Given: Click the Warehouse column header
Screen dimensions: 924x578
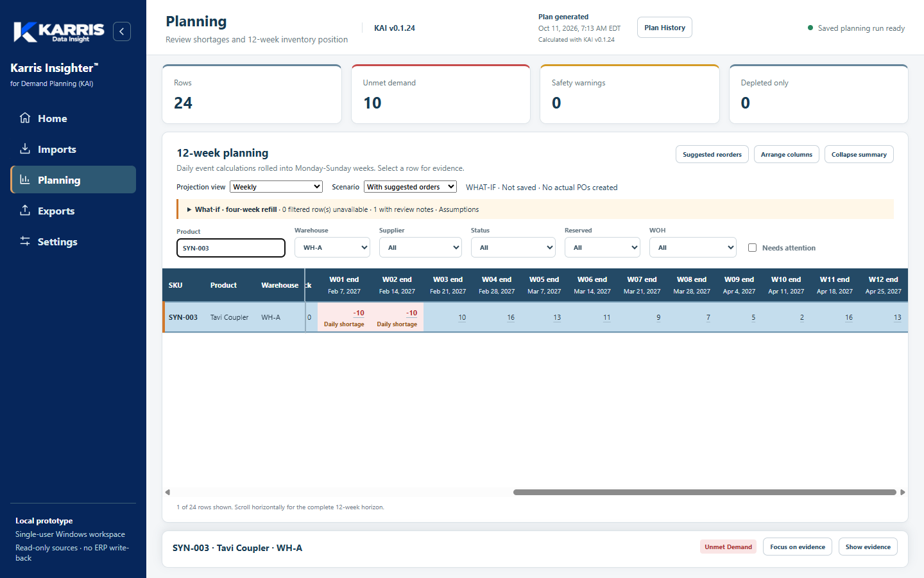Looking at the screenshot, I should coord(280,285).
